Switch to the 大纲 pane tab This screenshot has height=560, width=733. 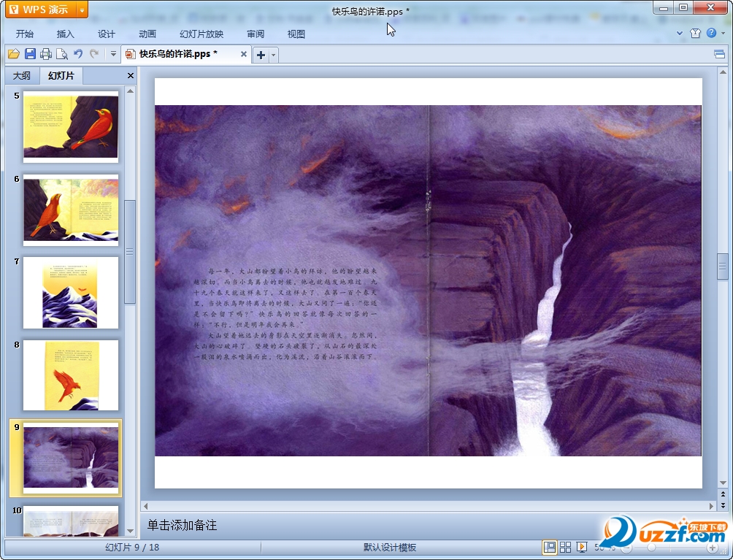pos(21,76)
